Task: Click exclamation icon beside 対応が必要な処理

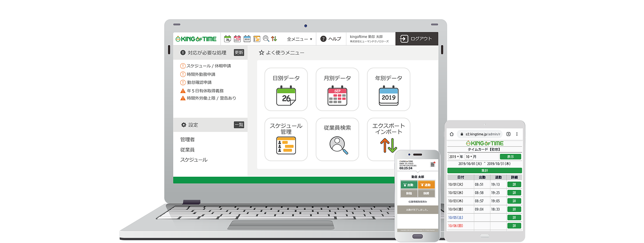Action: (183, 53)
